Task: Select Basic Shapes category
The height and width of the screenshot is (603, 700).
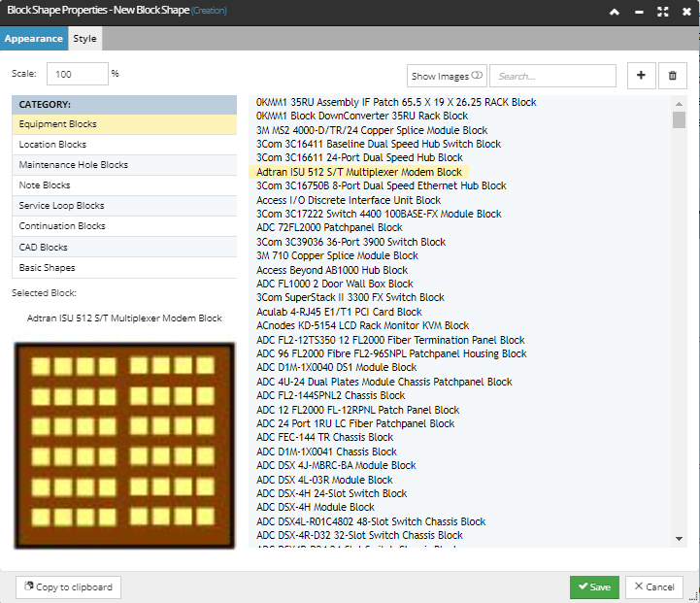Action: [x=124, y=268]
